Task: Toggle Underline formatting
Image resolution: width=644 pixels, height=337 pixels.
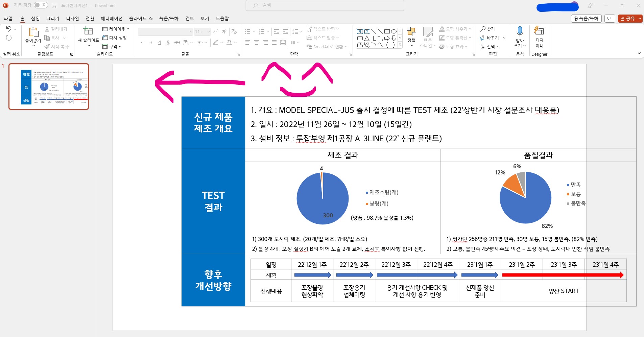Action: pyautogui.click(x=160, y=43)
